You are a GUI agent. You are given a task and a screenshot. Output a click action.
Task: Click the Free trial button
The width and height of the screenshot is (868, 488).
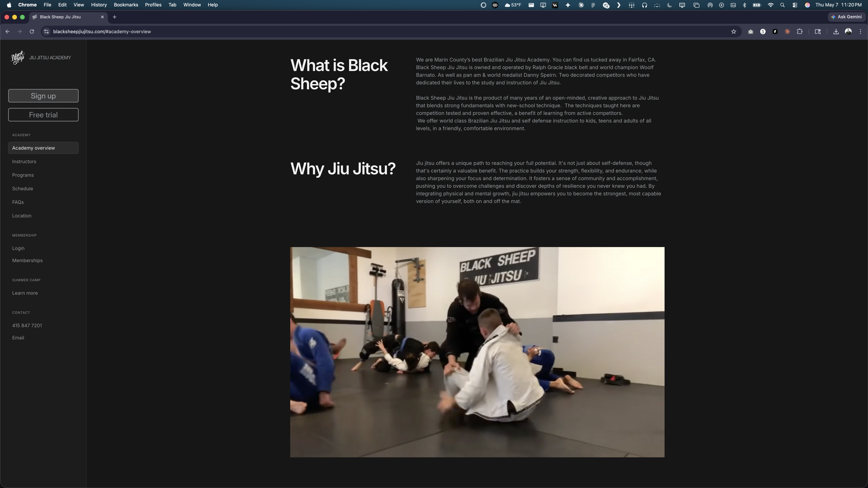click(x=43, y=115)
